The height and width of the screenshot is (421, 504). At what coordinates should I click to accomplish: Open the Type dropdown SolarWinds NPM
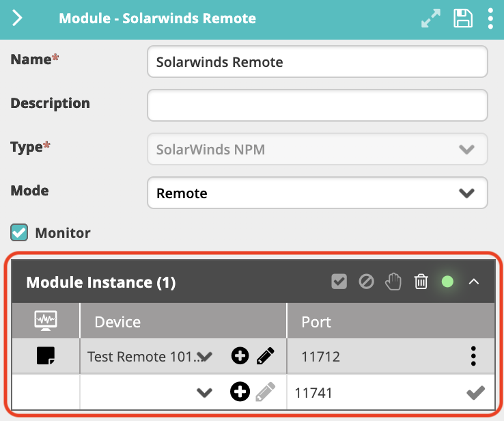pyautogui.click(x=318, y=149)
